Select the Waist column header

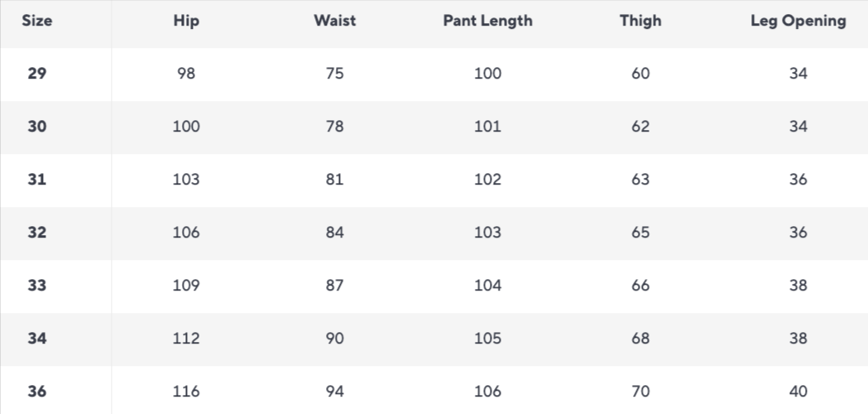334,22
